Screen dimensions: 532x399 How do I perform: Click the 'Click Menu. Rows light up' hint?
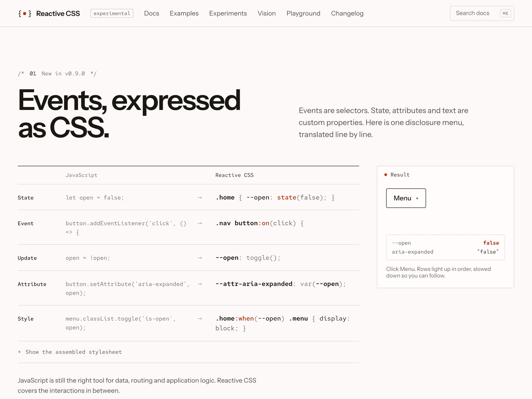(x=438, y=272)
